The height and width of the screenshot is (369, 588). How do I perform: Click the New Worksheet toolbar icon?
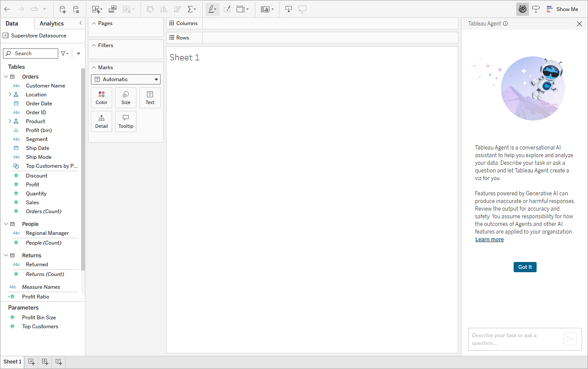click(x=97, y=9)
